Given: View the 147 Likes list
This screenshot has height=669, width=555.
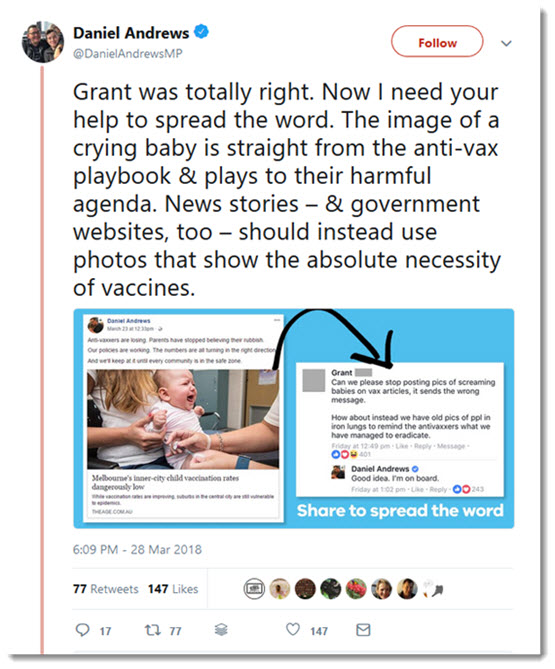Looking at the screenshot, I should pos(173,589).
